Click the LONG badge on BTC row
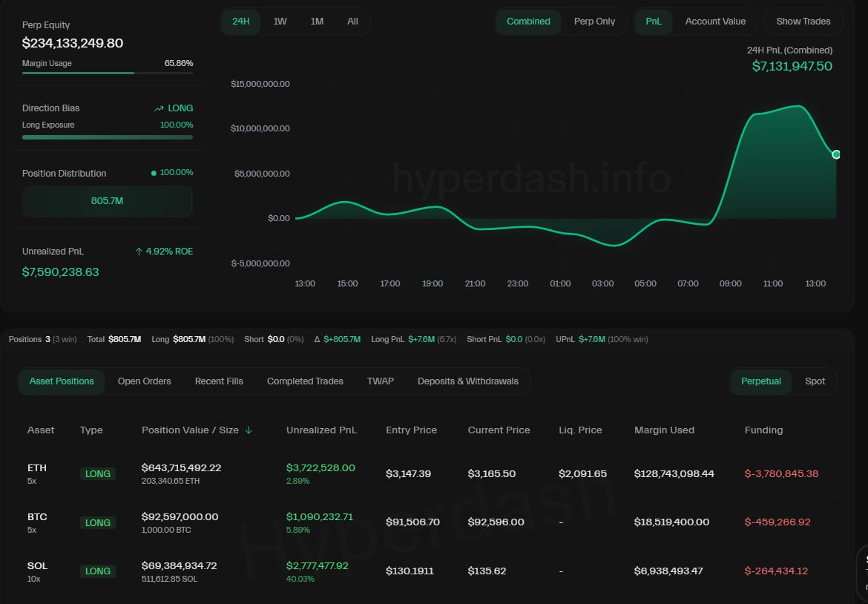This screenshot has width=868, height=604. [x=98, y=523]
